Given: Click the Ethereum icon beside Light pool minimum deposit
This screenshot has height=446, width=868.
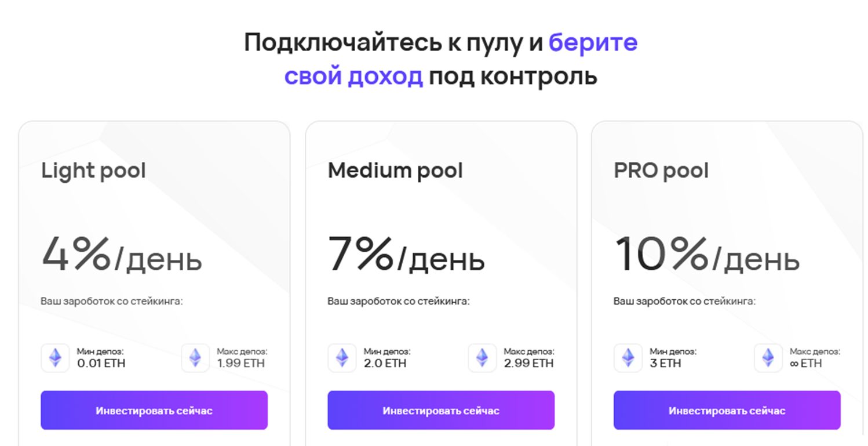Looking at the screenshot, I should point(55,358).
